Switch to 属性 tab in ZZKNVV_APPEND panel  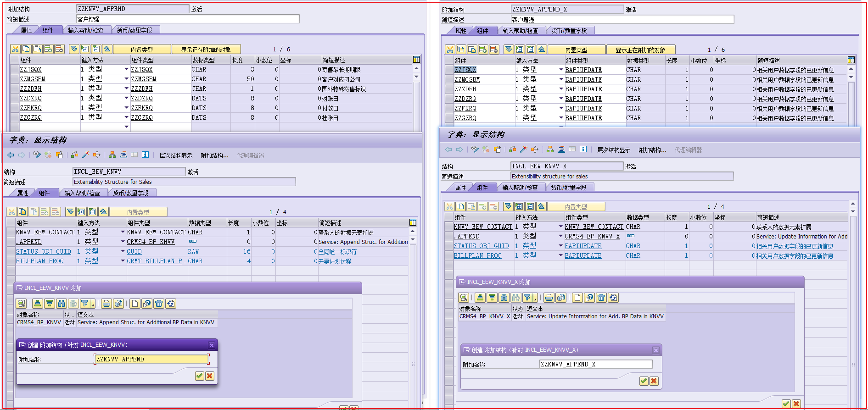(x=26, y=30)
